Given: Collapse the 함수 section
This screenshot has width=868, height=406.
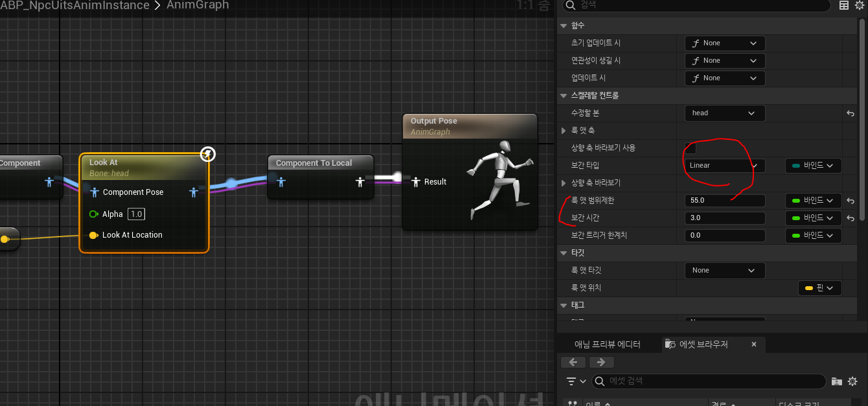Looking at the screenshot, I should tap(564, 25).
